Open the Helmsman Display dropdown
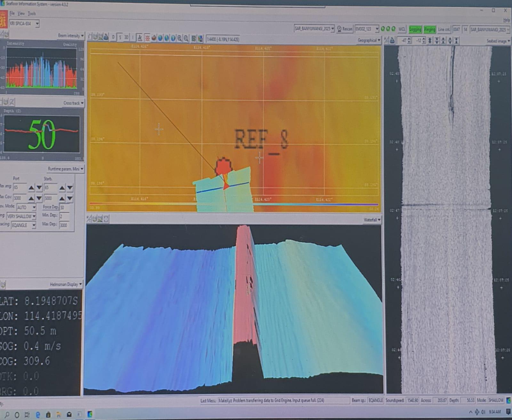The height and width of the screenshot is (420, 512). 66,284
